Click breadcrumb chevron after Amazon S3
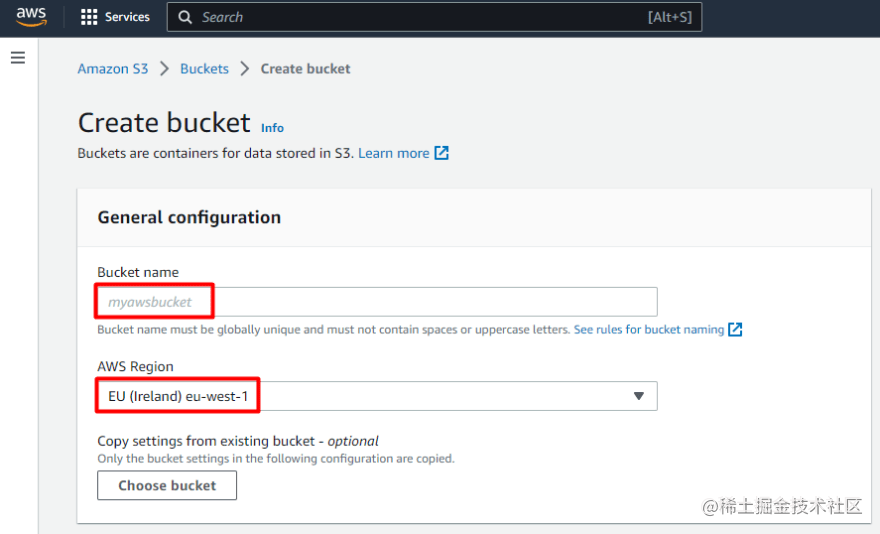This screenshot has width=880, height=534. (164, 69)
